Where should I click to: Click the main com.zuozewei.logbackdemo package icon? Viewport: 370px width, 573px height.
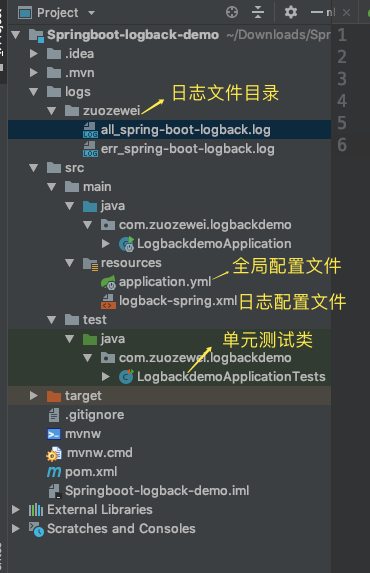click(x=108, y=225)
